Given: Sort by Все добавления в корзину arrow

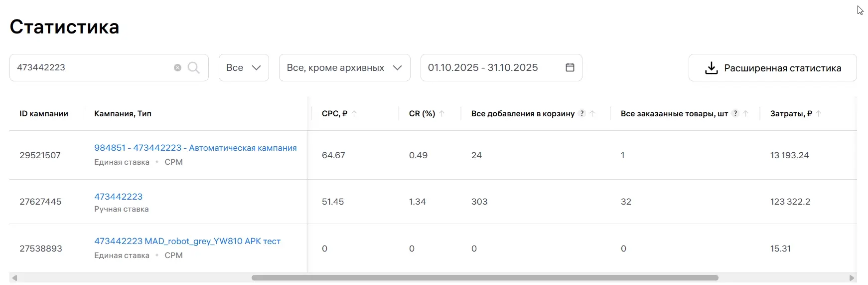Looking at the screenshot, I should click(x=592, y=114).
